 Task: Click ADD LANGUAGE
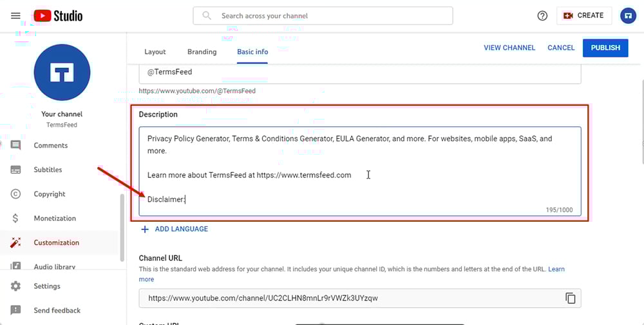point(182,229)
